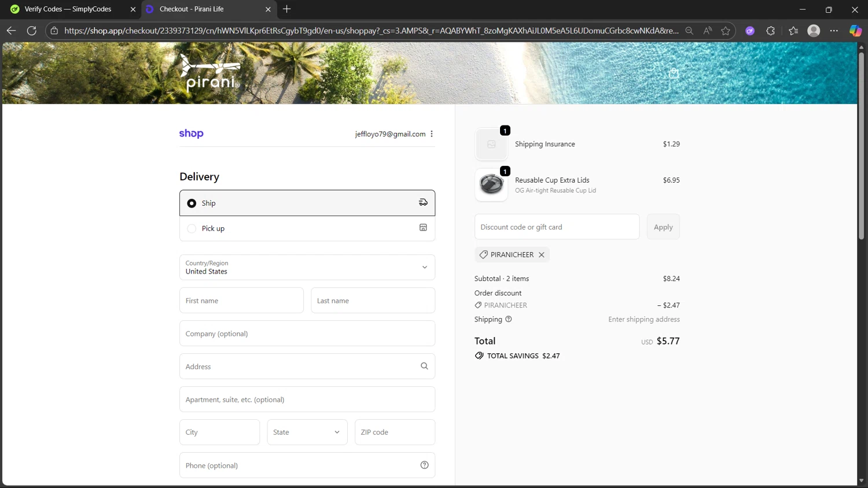Open the Country/Region dropdown
The width and height of the screenshot is (868, 488).
(x=307, y=267)
